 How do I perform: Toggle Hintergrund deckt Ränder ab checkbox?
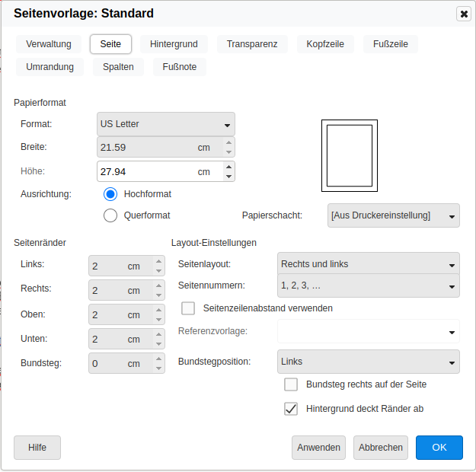[290, 409]
